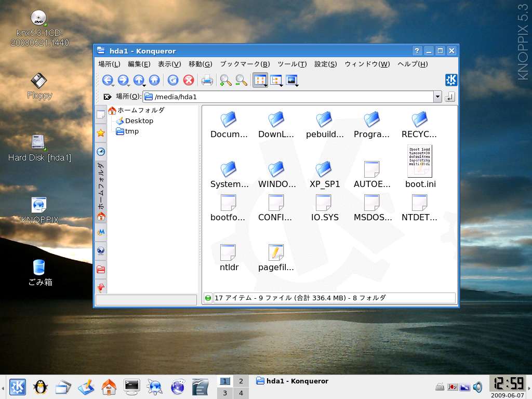Click the KDE gear throbber icon
This screenshot has width=532, height=399.
pyautogui.click(x=451, y=80)
